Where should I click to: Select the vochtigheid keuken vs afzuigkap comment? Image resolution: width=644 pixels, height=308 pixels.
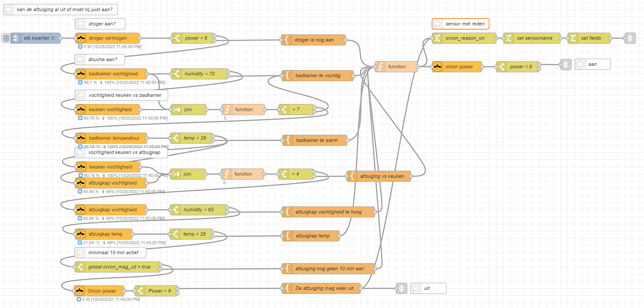pyautogui.click(x=121, y=152)
